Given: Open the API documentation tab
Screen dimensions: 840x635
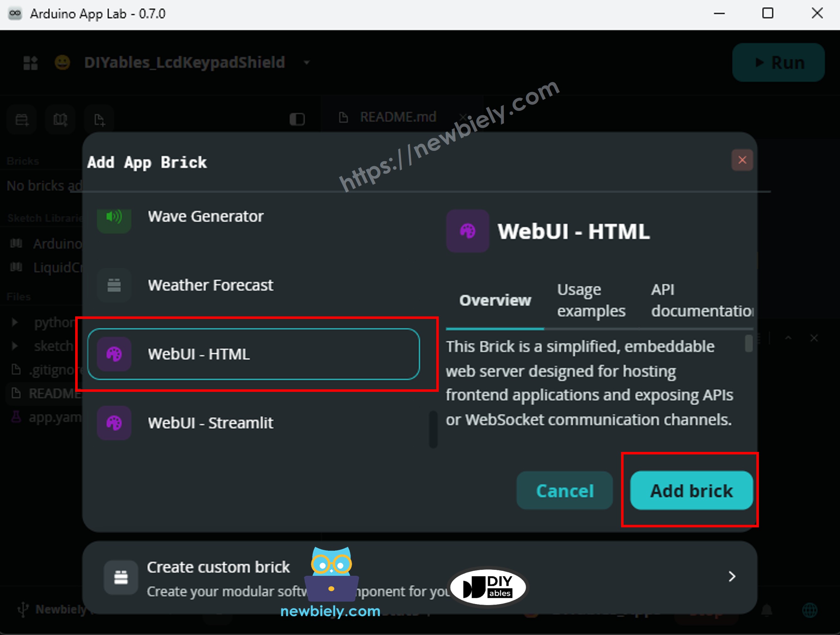Looking at the screenshot, I should (702, 300).
